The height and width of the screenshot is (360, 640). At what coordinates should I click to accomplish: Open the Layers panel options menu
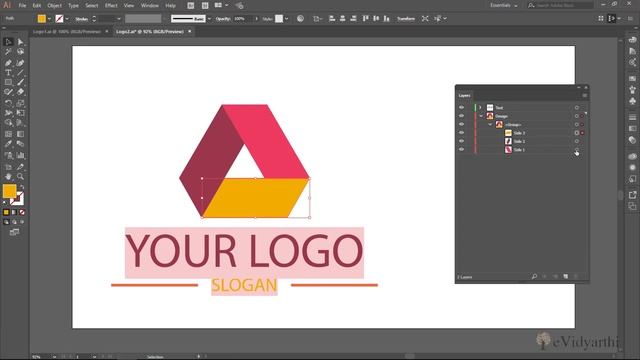click(584, 96)
